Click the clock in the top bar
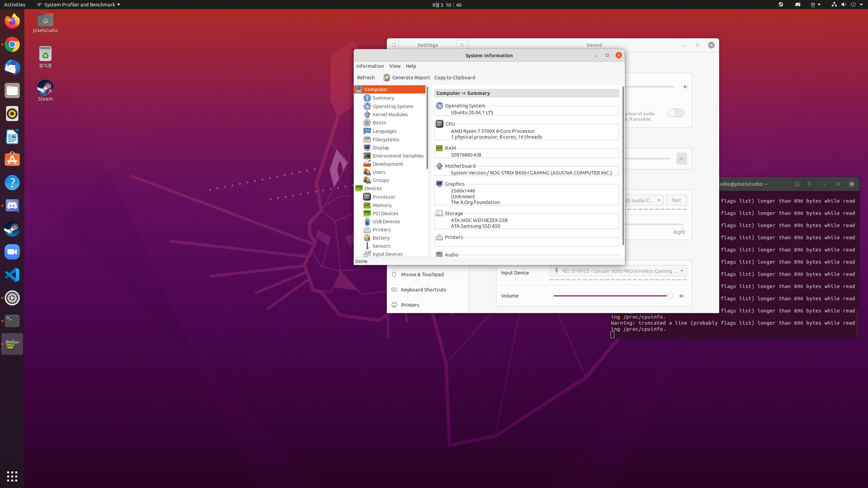The height and width of the screenshot is (488, 868). pos(447,5)
